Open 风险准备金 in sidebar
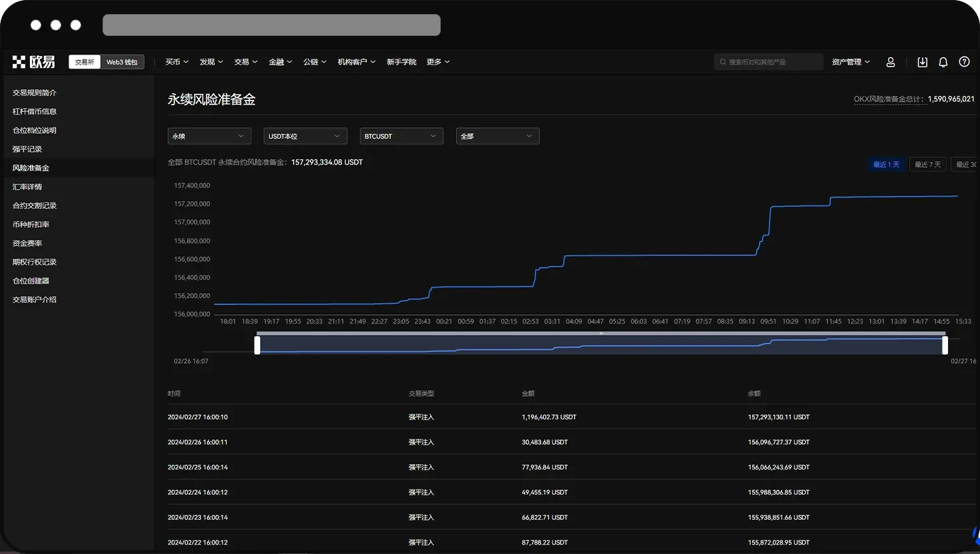This screenshot has width=980, height=554. point(31,168)
